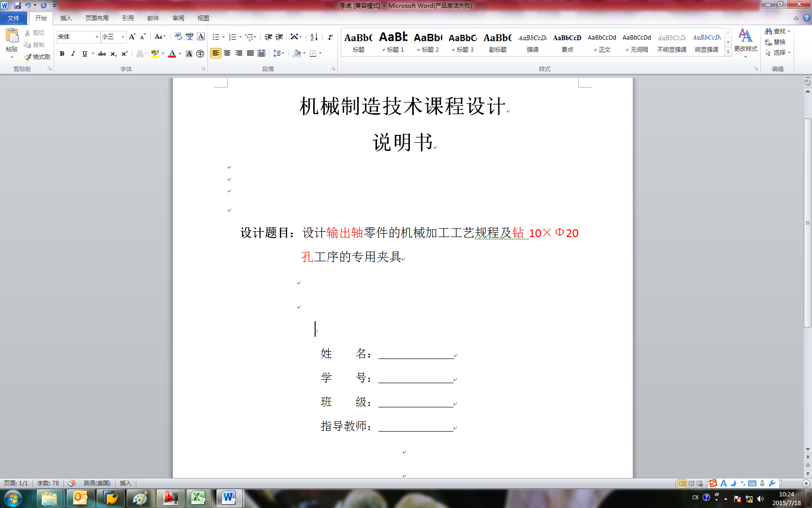812x508 pixels.
Task: Click the Paste (粘贴) clipboard icon
Action: tap(12, 35)
